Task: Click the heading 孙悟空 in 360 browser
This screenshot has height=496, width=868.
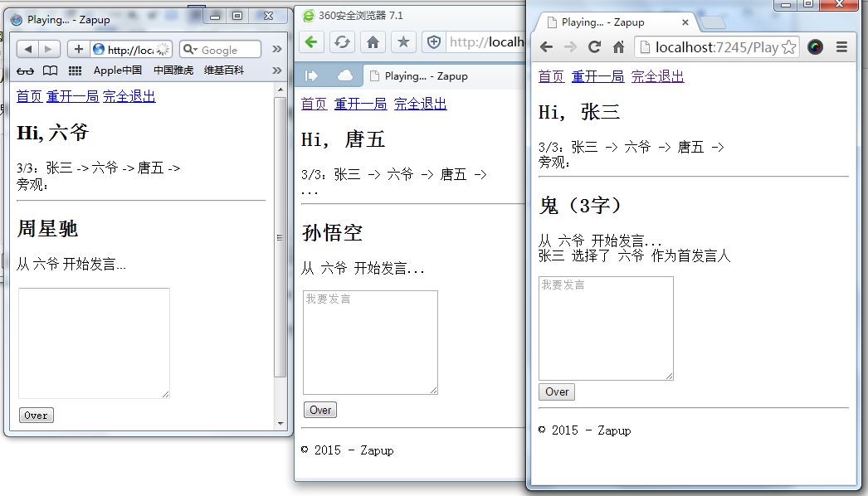Action: tap(332, 233)
